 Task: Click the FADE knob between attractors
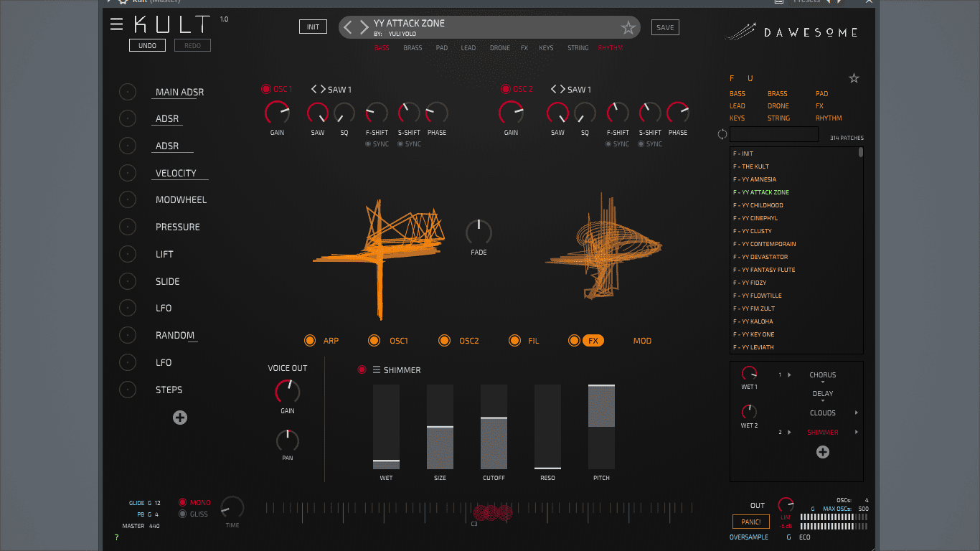point(479,232)
